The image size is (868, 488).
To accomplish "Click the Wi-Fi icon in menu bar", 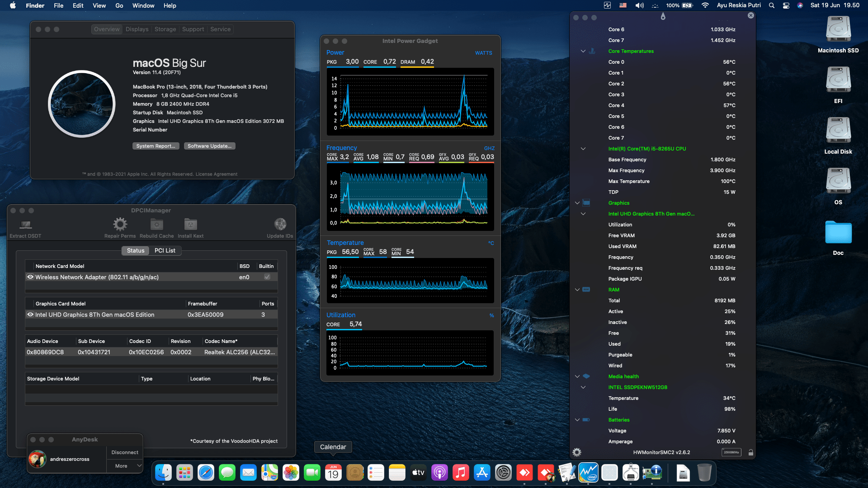I will pyautogui.click(x=705, y=5).
